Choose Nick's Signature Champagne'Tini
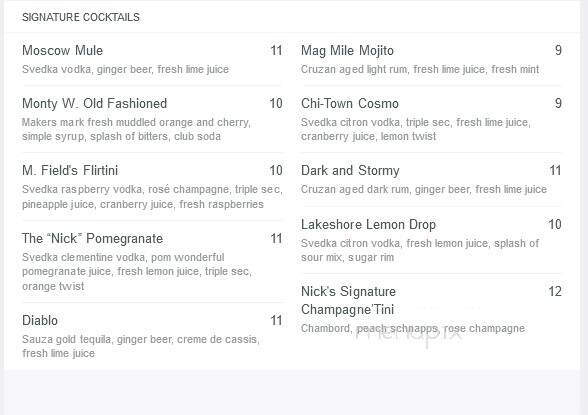 [348, 301]
